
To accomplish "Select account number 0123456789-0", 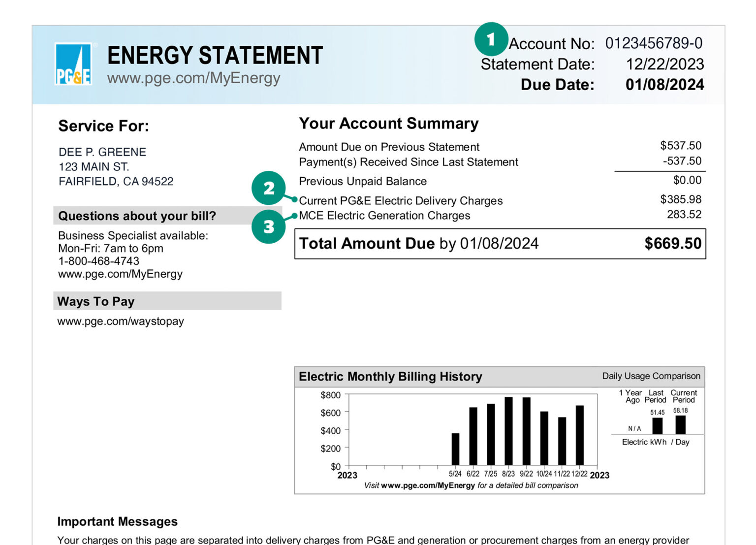I will pos(654,43).
